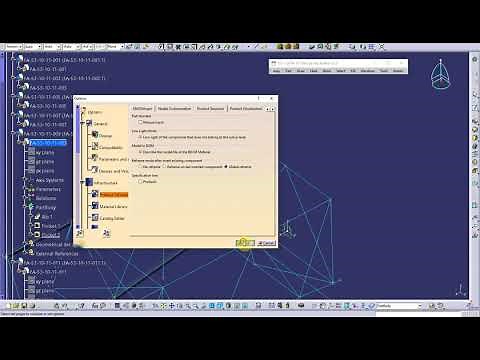Select the Global refresh radio button

pyautogui.click(x=226, y=166)
